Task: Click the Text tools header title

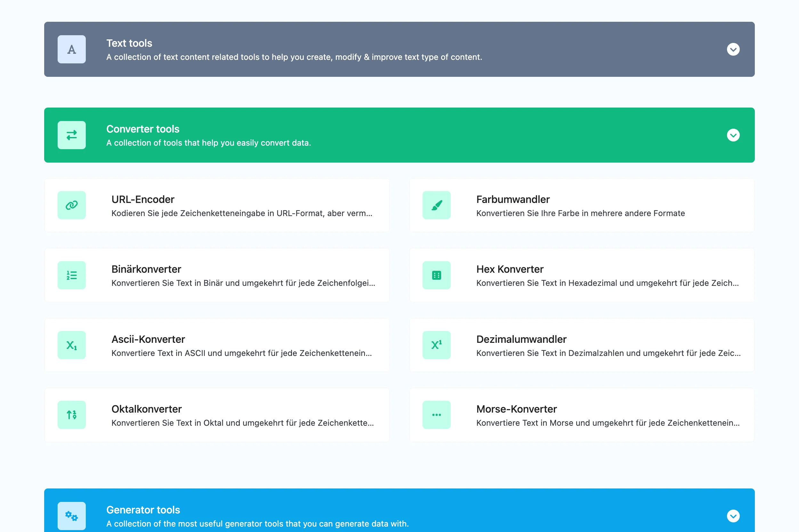Action: (129, 43)
